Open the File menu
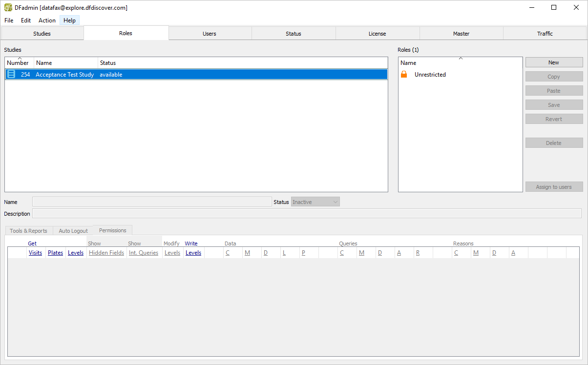 click(9, 20)
